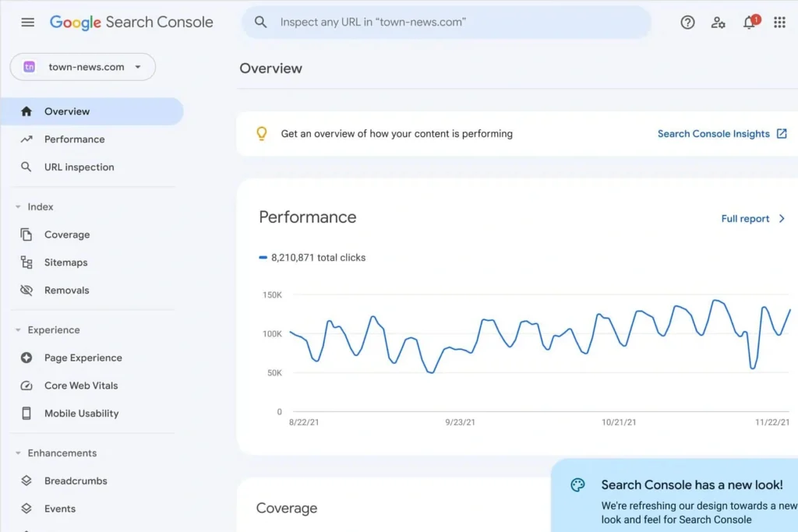
Task: Open URL inspection in the sidebar
Action: tap(92, 167)
